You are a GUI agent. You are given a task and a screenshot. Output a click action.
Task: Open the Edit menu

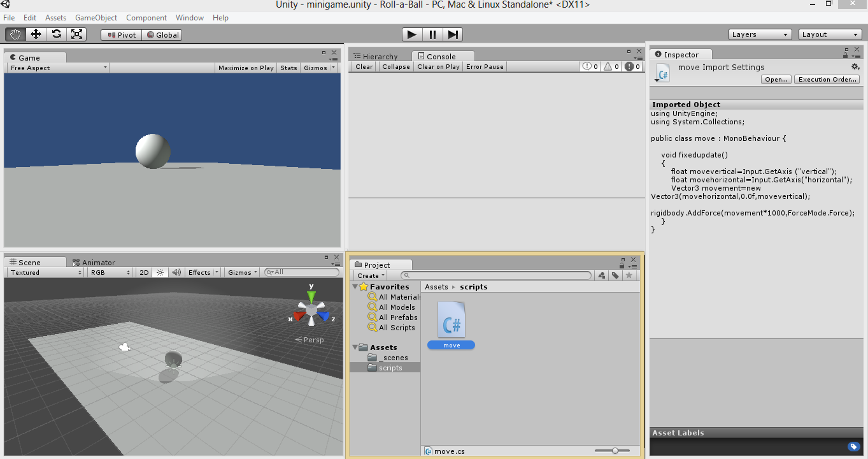tap(30, 18)
